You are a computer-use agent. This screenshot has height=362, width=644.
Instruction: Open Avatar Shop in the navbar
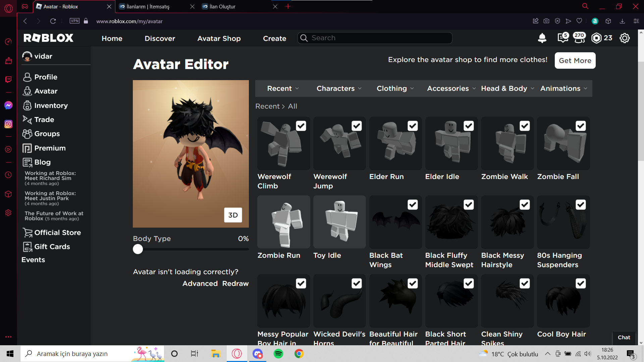click(x=219, y=39)
